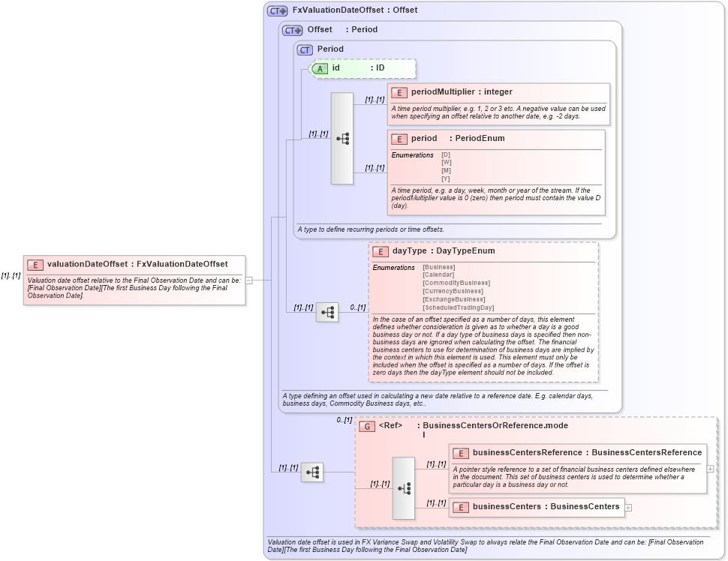Select the compositor icon left of dayType
The image size is (728, 561).
pos(328,312)
